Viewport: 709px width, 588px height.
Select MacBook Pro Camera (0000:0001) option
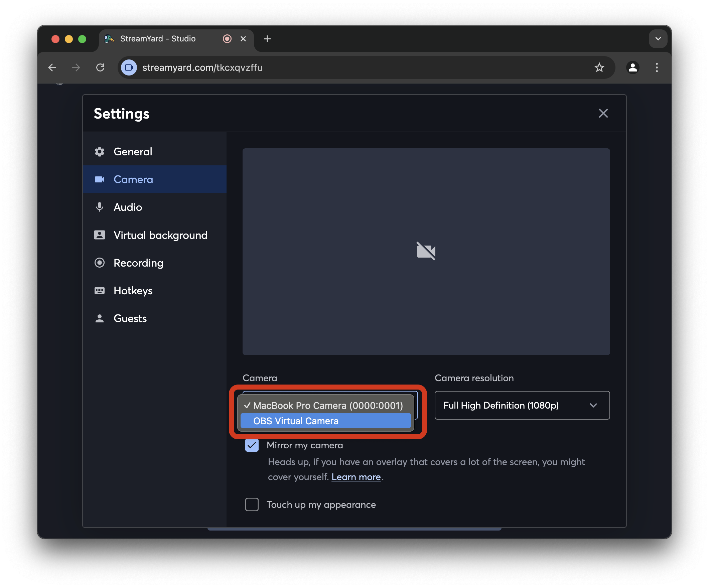tap(325, 405)
